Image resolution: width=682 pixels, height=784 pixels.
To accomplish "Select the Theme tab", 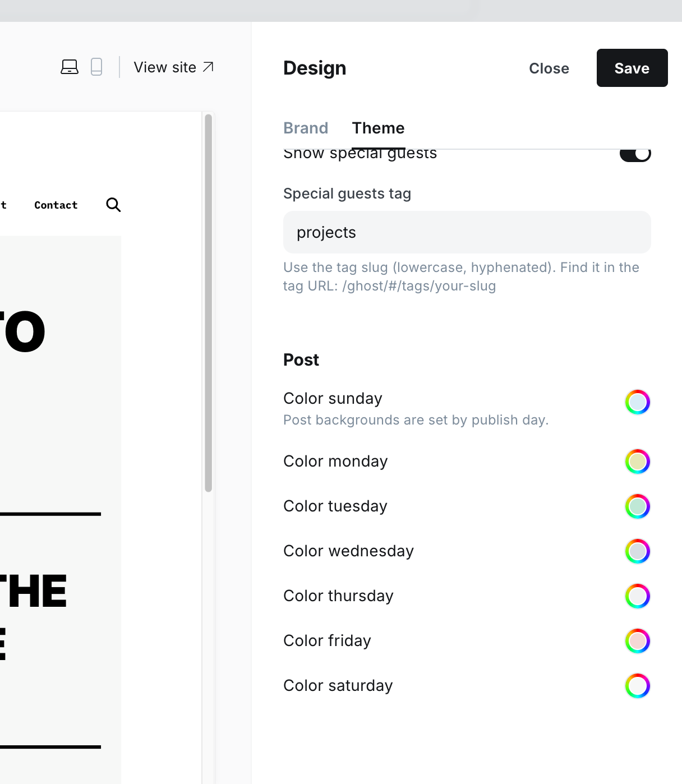I will pyautogui.click(x=378, y=128).
